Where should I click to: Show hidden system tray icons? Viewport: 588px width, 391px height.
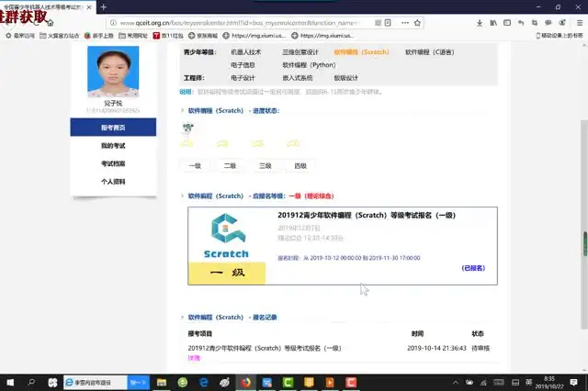(456, 383)
